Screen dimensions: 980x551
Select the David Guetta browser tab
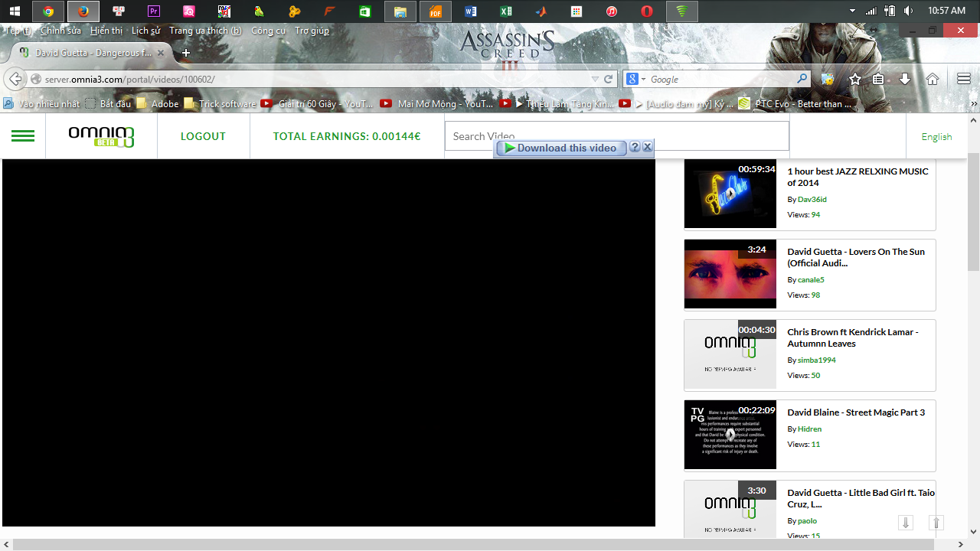(92, 53)
